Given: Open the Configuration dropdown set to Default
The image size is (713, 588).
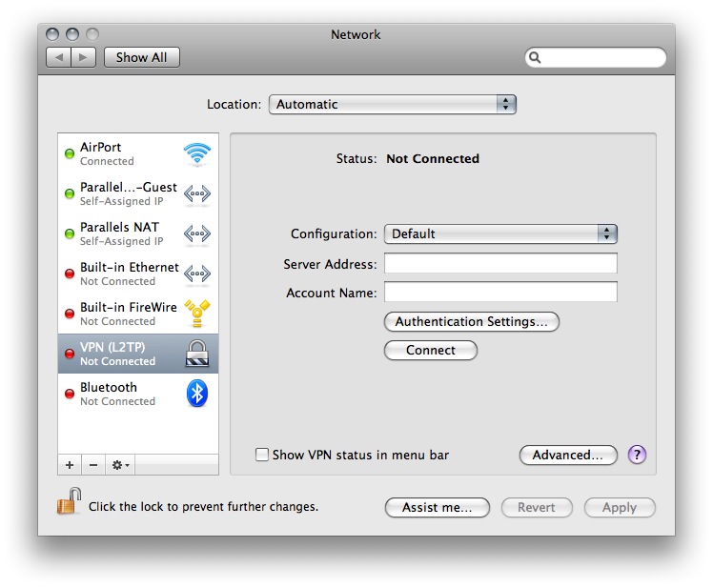Looking at the screenshot, I should pyautogui.click(x=500, y=233).
